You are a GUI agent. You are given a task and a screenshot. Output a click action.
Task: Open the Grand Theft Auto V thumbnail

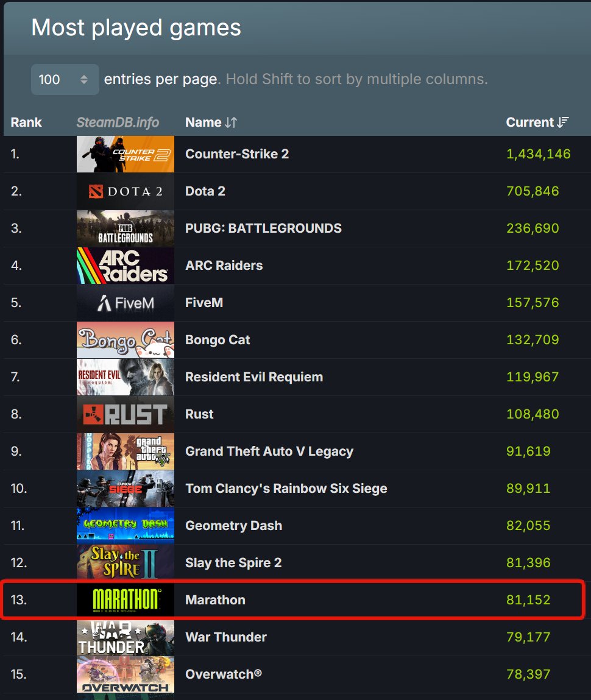[126, 451]
